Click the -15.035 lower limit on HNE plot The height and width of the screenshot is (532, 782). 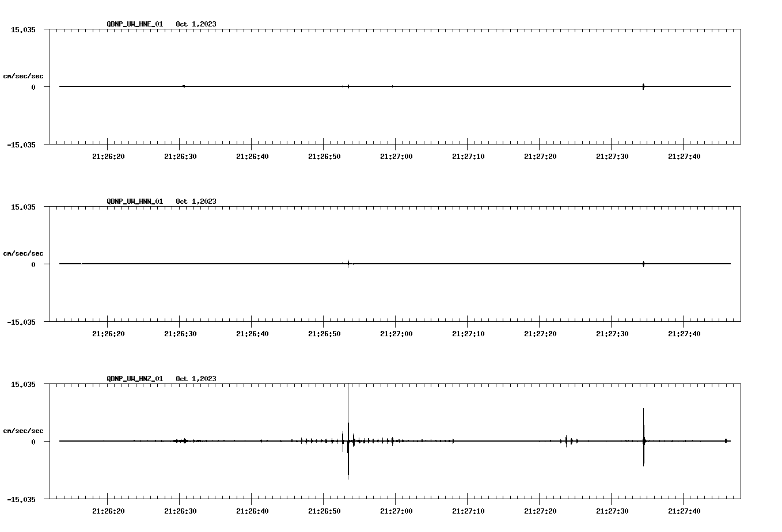[x=21, y=145]
